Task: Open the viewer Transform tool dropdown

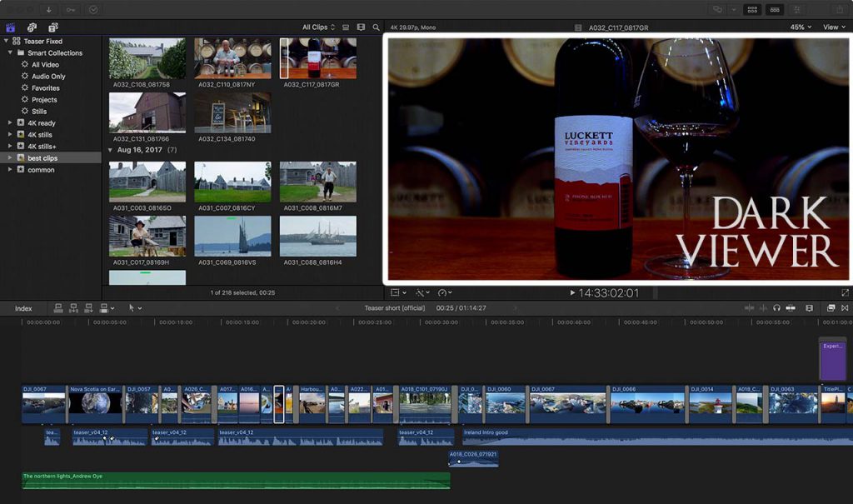Action: click(398, 293)
